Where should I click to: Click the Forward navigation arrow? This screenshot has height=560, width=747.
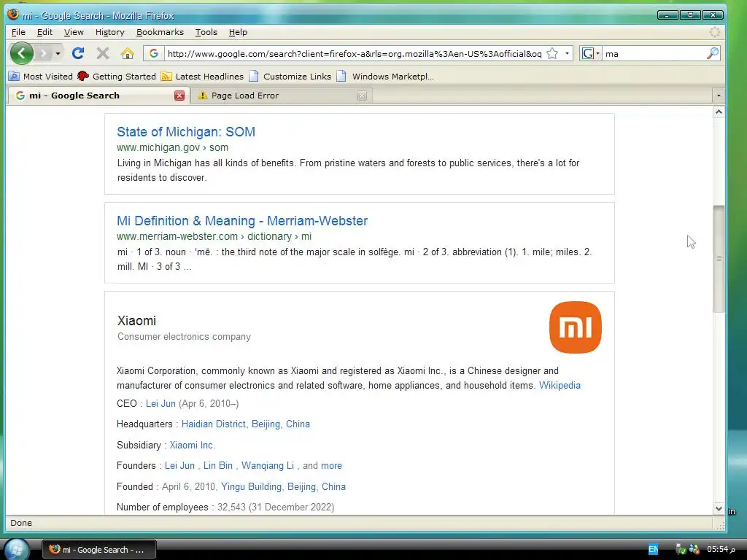43,53
